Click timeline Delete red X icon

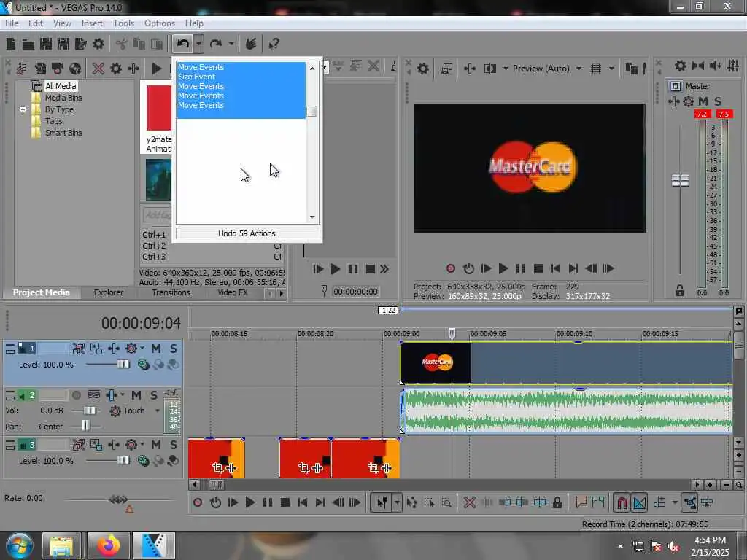[470, 502]
